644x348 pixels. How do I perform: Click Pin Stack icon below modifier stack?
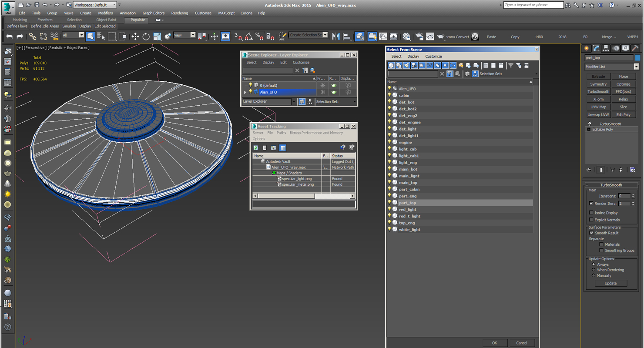pyautogui.click(x=590, y=170)
